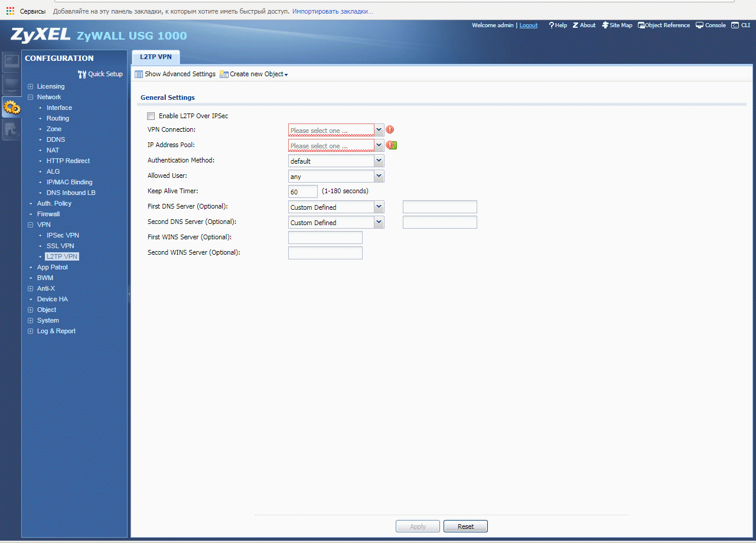Open Zone in the sidebar
Viewport: 756px width, 543px height.
pyautogui.click(x=54, y=129)
